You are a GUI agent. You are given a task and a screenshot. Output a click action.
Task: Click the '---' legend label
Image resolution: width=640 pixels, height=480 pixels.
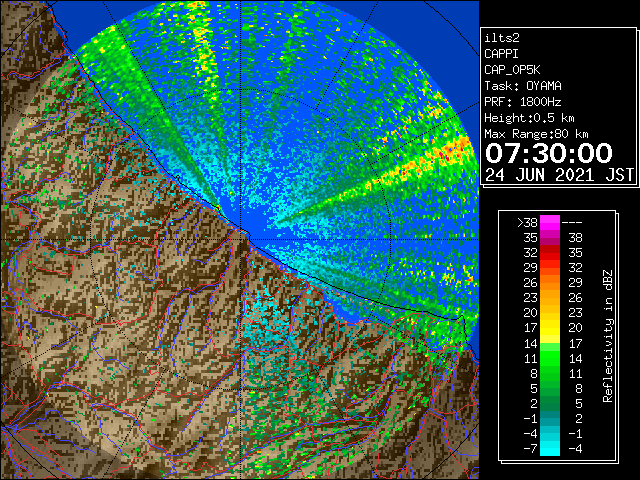(x=572, y=222)
